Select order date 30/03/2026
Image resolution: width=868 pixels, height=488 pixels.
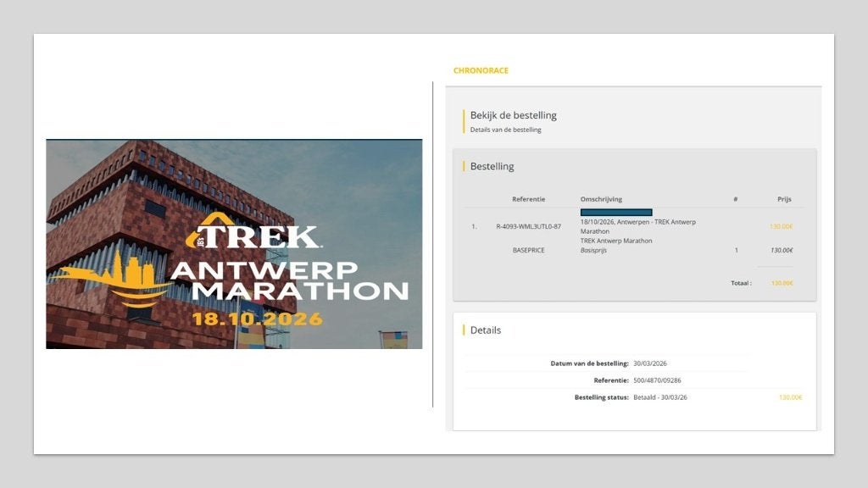tap(650, 363)
